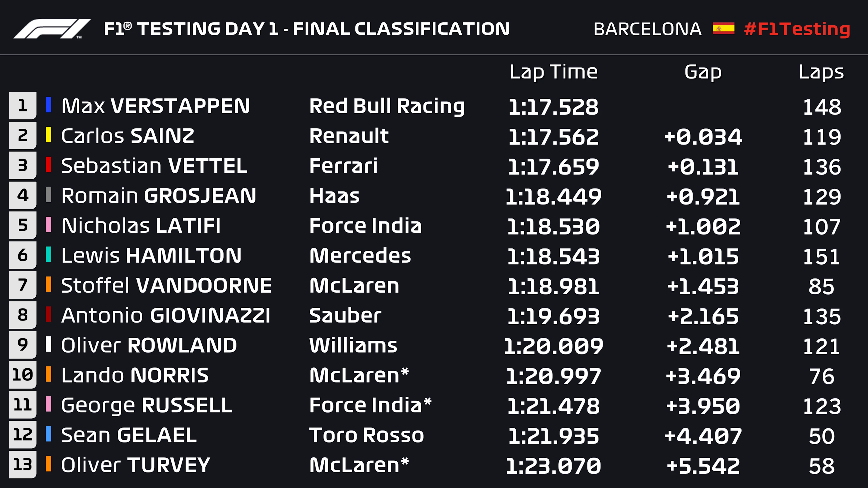868x488 pixels.
Task: Click position 13 number badge
Action: (x=23, y=465)
